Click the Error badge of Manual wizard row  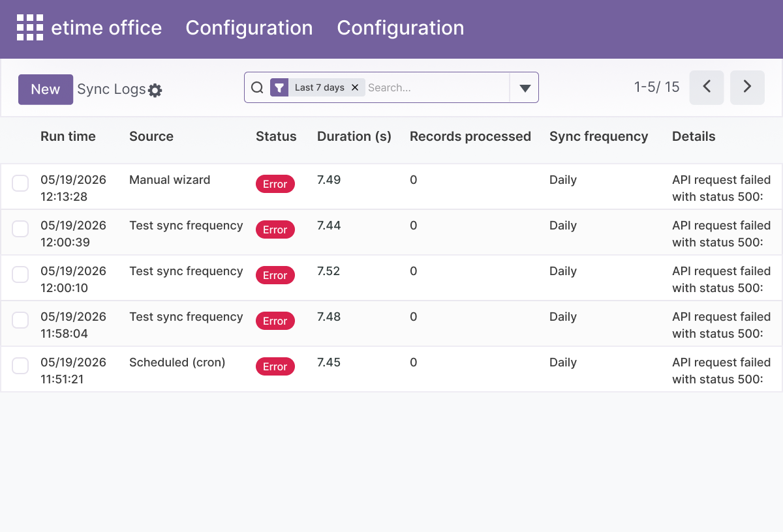275,185
